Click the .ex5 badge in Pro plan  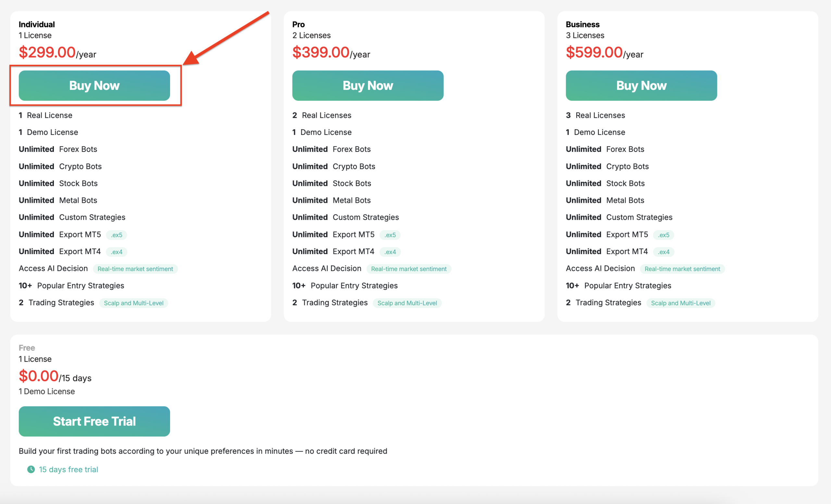click(x=390, y=235)
